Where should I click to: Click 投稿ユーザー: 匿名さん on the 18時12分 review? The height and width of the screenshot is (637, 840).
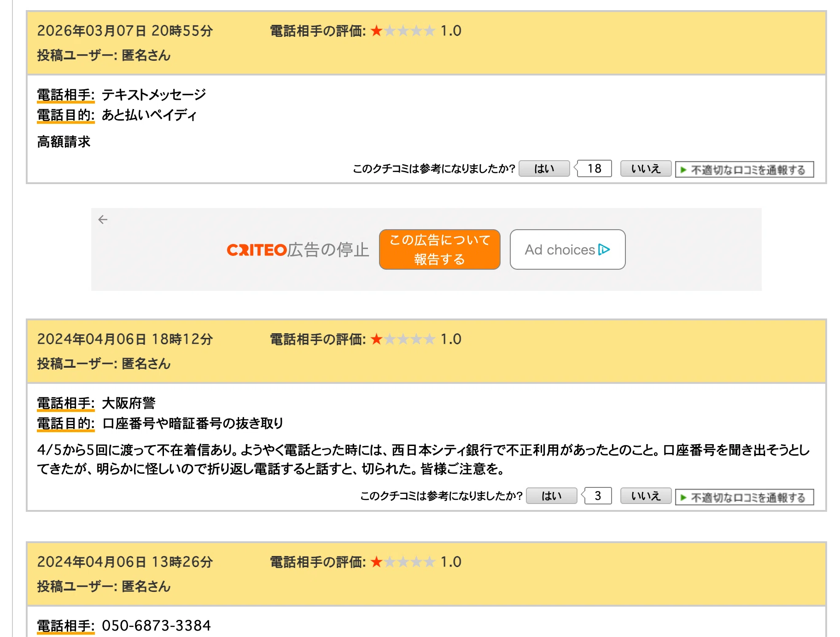pyautogui.click(x=104, y=364)
